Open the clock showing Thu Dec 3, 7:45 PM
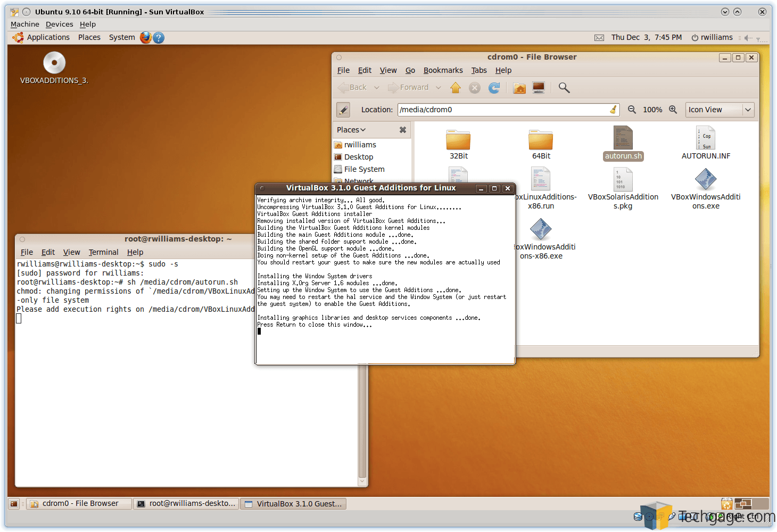Viewport: 777px width, 532px height. coord(646,37)
